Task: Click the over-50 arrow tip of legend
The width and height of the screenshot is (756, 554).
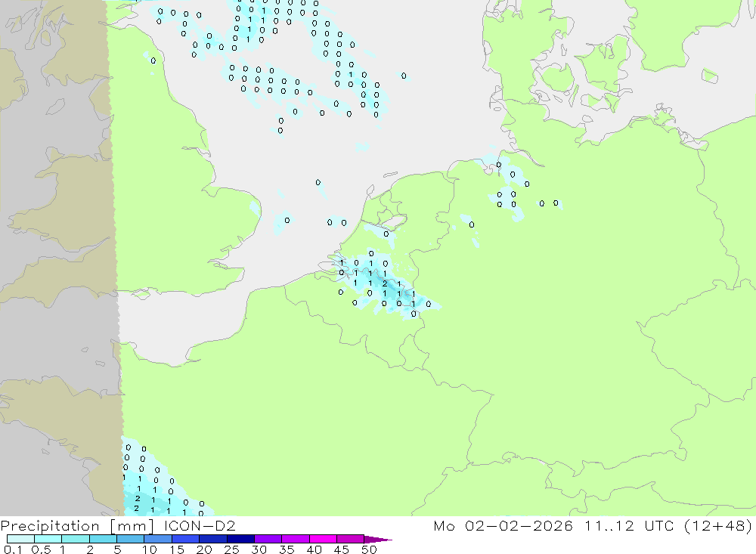Action: pos(378,539)
